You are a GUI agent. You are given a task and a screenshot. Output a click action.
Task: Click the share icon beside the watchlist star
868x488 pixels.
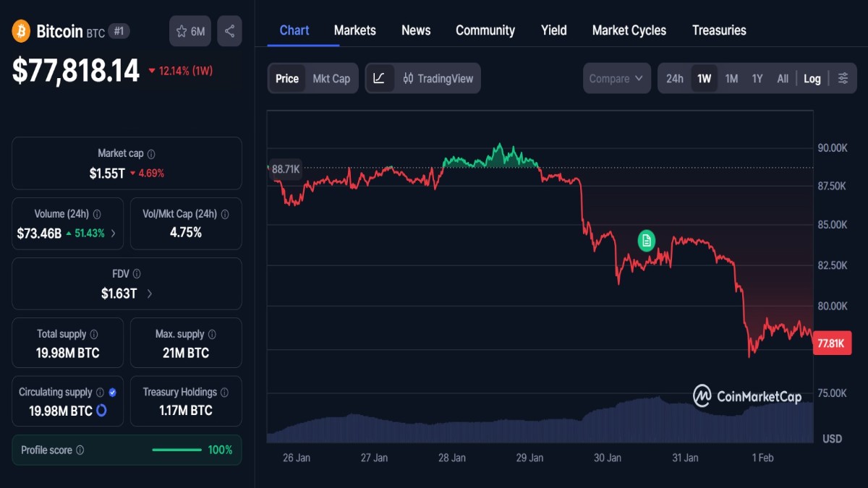pyautogui.click(x=229, y=30)
